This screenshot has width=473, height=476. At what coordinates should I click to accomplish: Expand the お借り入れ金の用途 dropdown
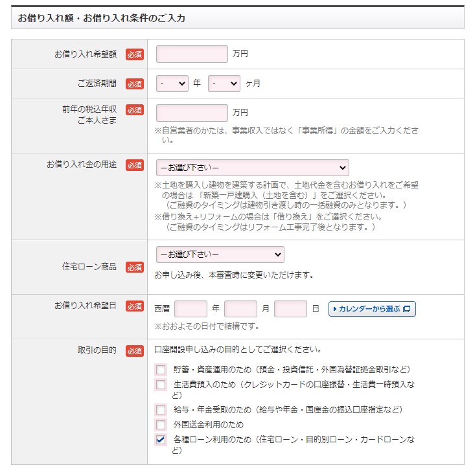(x=252, y=168)
